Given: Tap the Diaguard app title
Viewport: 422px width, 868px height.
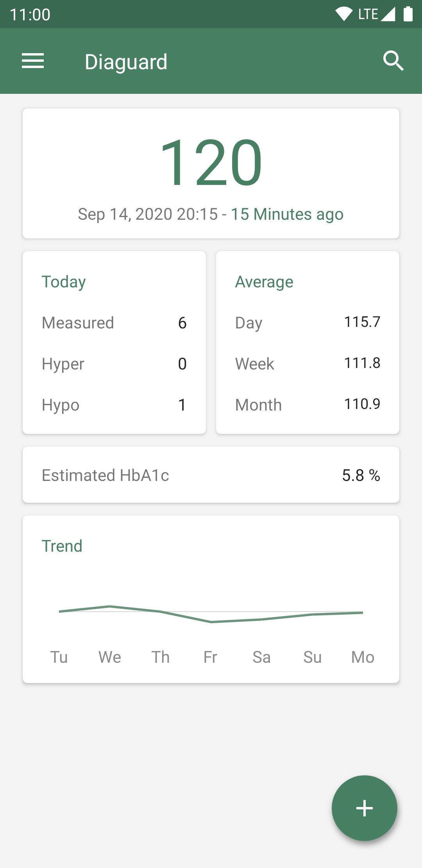Looking at the screenshot, I should [126, 62].
